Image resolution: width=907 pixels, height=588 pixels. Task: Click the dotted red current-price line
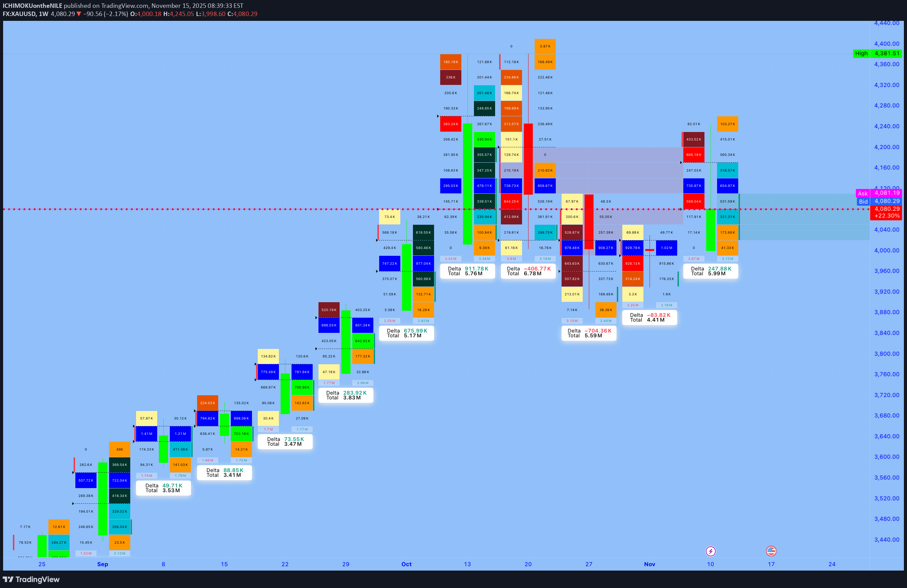pyautogui.click(x=267, y=209)
